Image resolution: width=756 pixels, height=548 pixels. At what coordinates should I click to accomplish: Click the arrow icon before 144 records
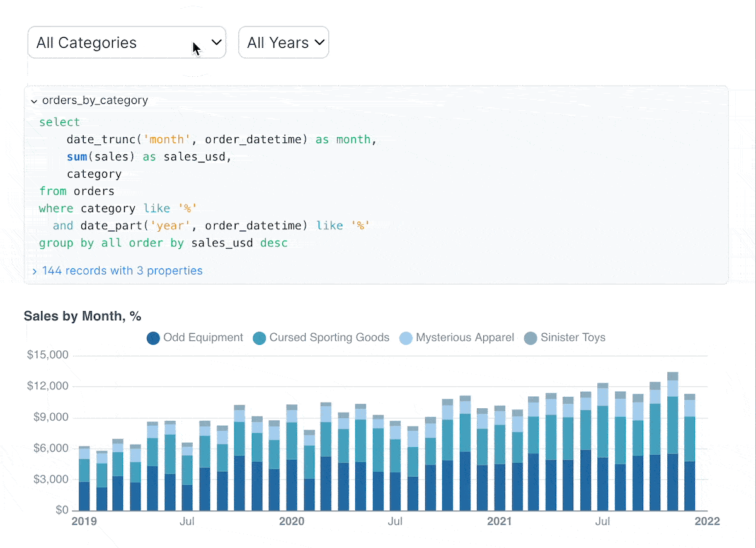(35, 271)
